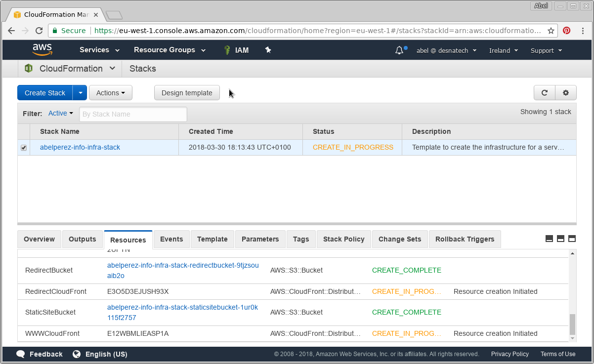Open the Rollback Triggers tab
Image resolution: width=594 pixels, height=364 pixels.
pyautogui.click(x=465, y=239)
